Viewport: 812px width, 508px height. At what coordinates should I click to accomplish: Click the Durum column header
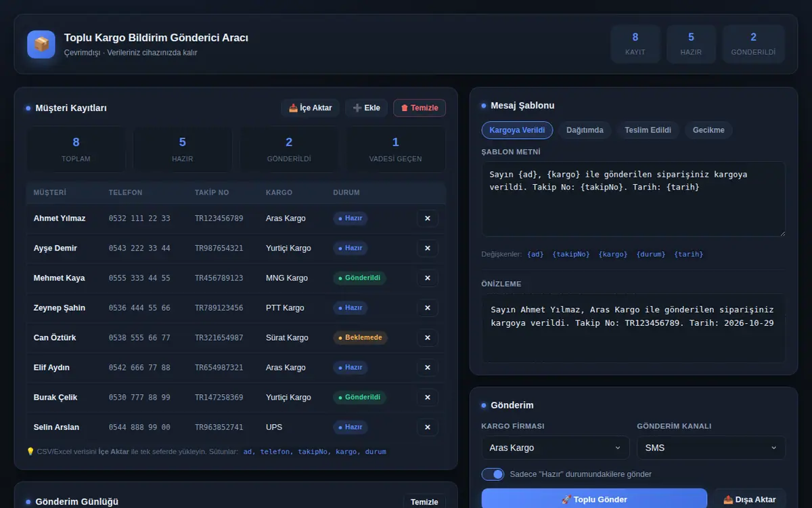coord(346,192)
